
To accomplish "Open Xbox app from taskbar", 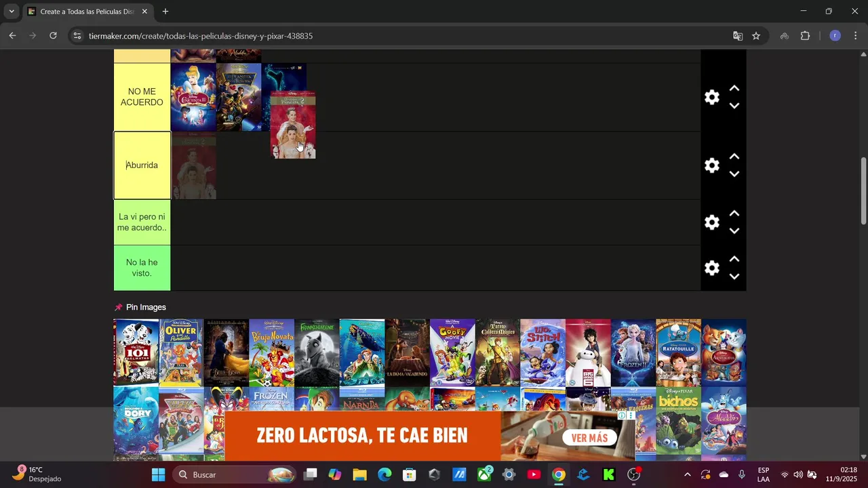I will point(485,474).
